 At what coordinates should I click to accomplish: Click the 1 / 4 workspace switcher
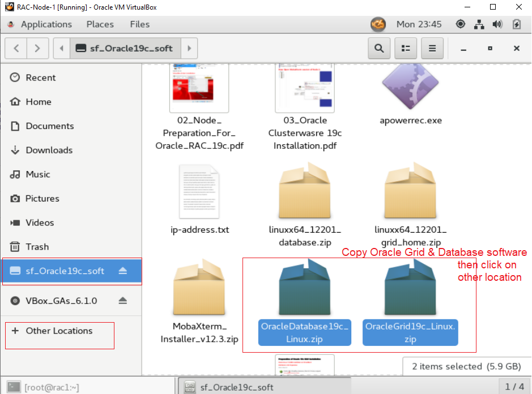click(x=514, y=387)
